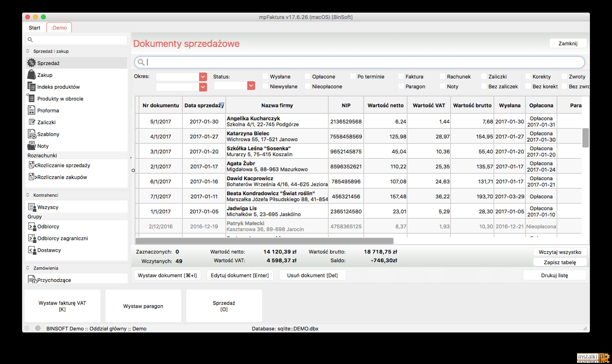Open the first Okres dropdown
The width and height of the screenshot is (612, 364).
click(x=203, y=77)
